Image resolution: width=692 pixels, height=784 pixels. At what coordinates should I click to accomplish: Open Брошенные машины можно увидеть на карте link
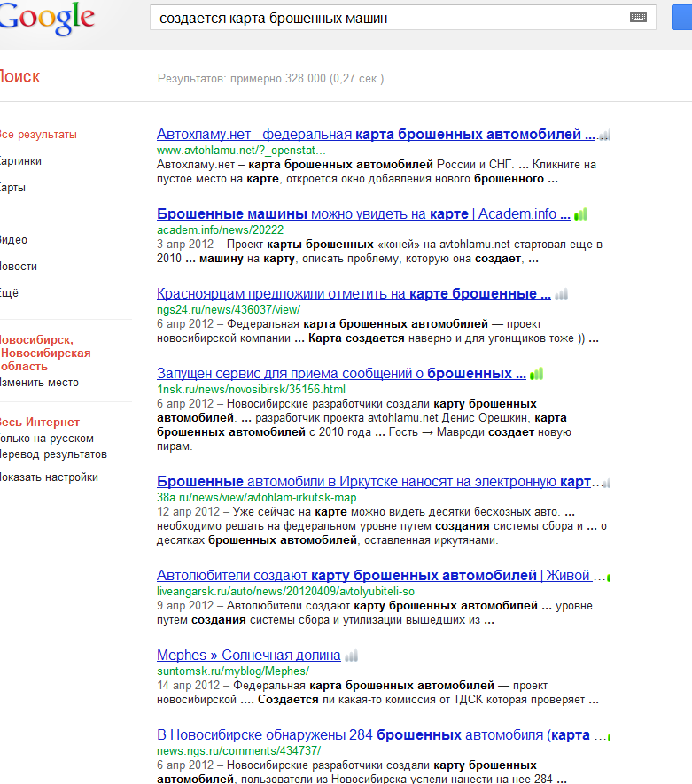(363, 214)
